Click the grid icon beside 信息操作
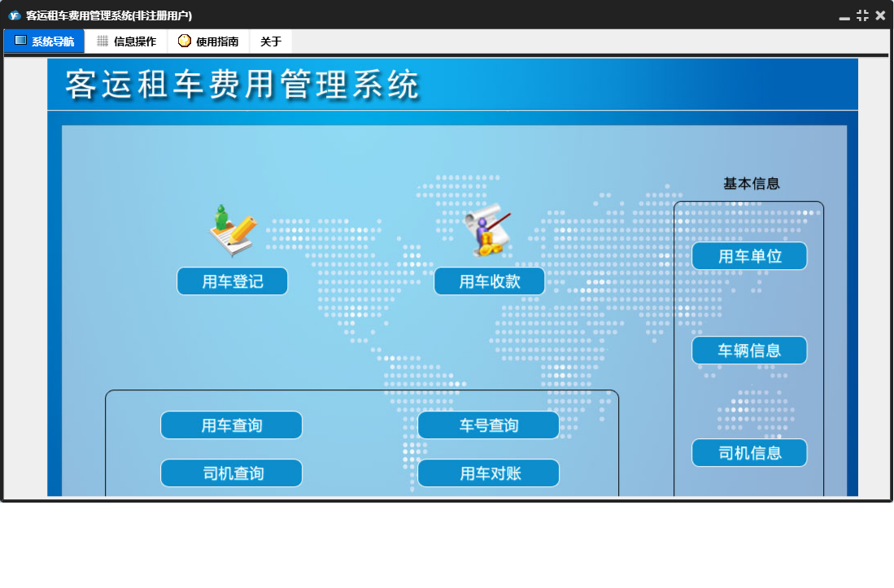 click(x=102, y=41)
